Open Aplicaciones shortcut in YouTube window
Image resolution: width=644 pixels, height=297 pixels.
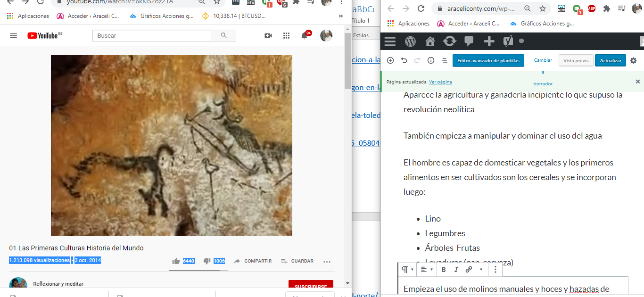pos(28,16)
